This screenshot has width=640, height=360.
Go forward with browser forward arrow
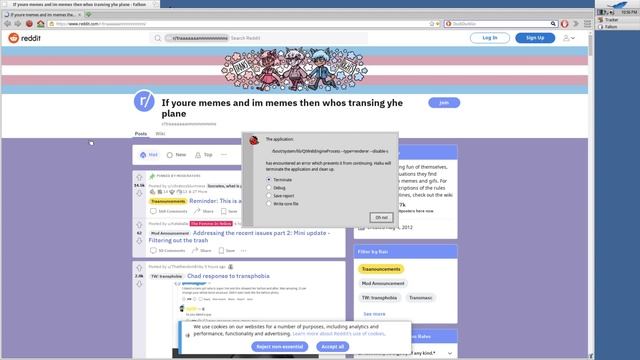click(18, 24)
